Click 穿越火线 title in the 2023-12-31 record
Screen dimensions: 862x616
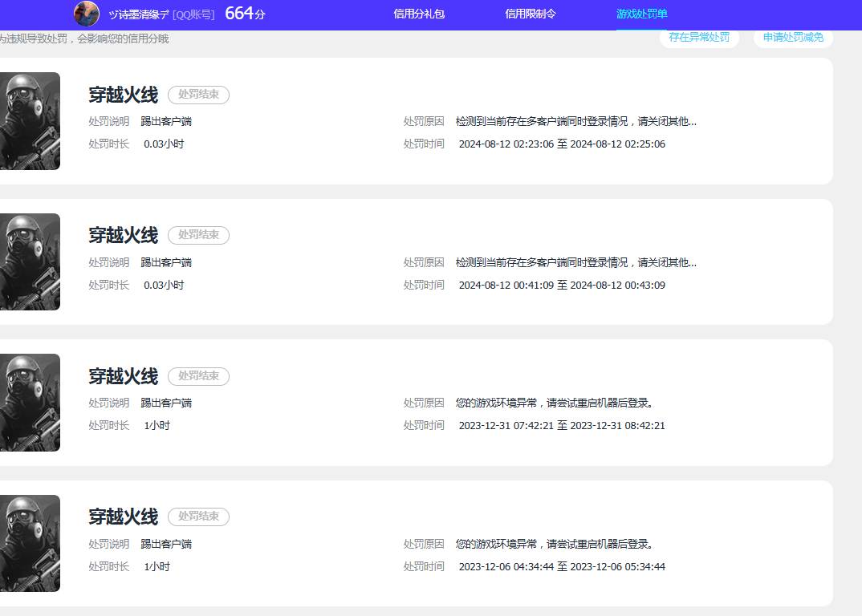124,376
